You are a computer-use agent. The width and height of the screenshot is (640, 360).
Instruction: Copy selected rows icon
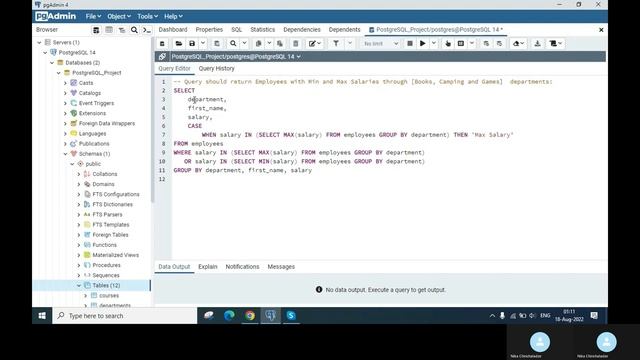pyautogui.click(x=258, y=43)
